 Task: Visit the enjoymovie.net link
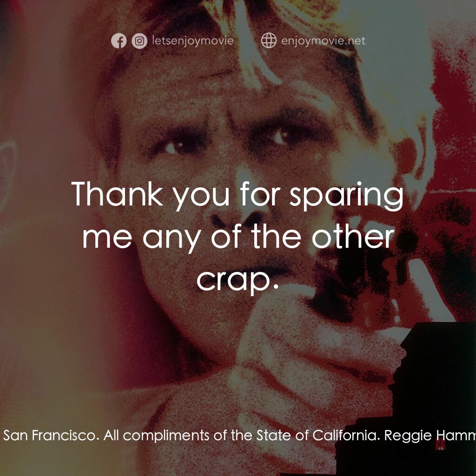323,41
